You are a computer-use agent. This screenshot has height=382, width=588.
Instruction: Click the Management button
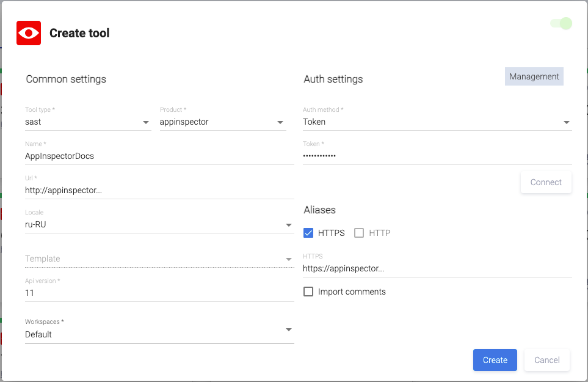pos(534,76)
